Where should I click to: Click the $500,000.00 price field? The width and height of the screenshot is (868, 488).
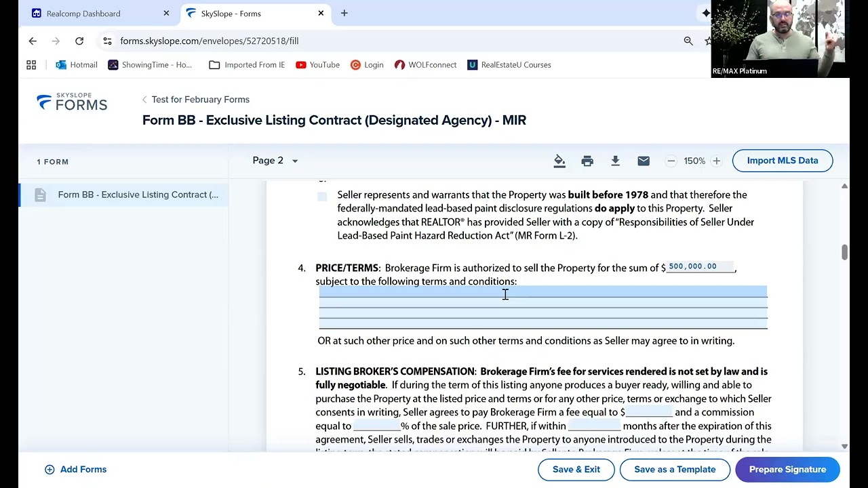(701, 267)
